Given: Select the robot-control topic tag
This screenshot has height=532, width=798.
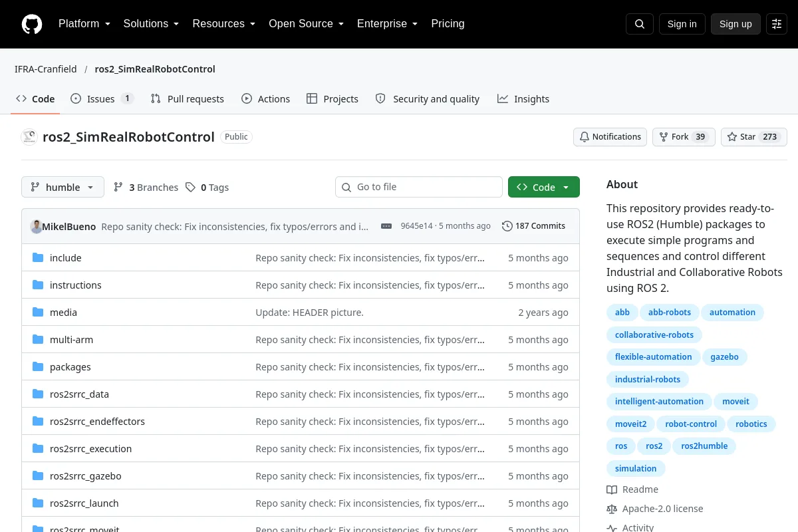Looking at the screenshot, I should [x=691, y=424].
